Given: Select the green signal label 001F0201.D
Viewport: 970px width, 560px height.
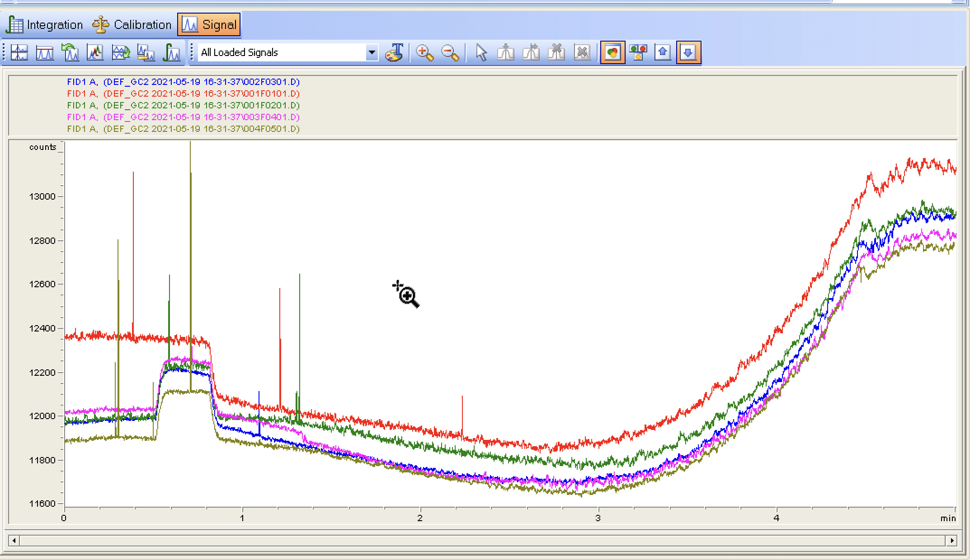Looking at the screenshot, I should [x=183, y=105].
